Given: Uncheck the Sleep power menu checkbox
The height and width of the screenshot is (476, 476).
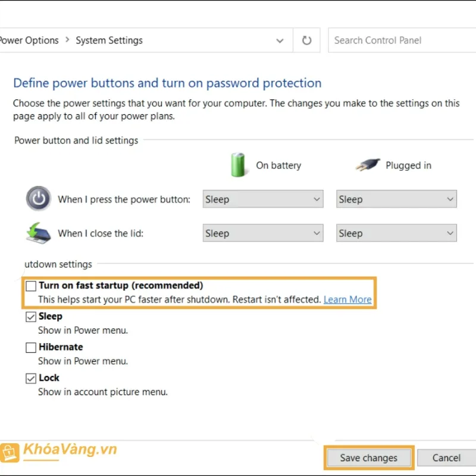Looking at the screenshot, I should click(x=31, y=317).
